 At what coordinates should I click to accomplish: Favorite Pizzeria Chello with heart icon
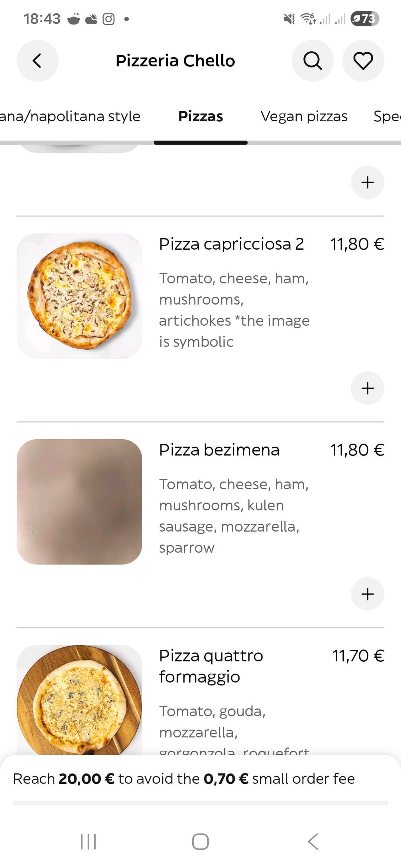363,61
